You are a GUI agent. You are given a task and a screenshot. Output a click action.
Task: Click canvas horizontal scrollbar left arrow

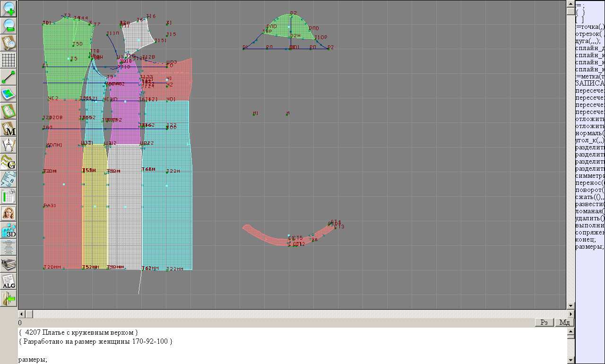click(x=22, y=314)
